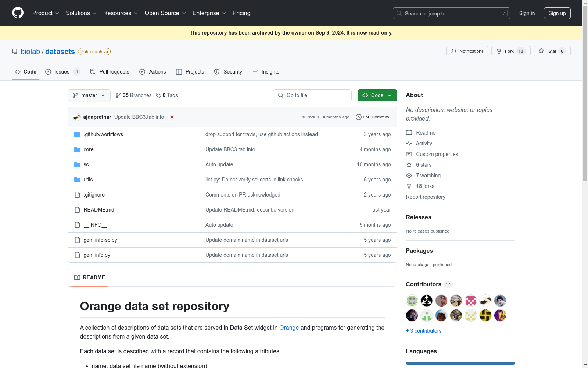
Task: Open the + 3 contributors link
Action: click(x=424, y=331)
